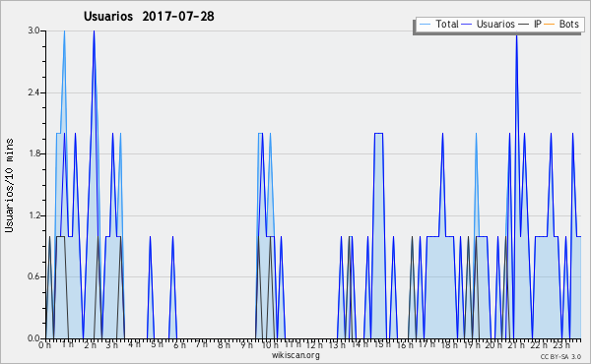Click the 4 h x-axis label
This screenshot has width=591, height=364.
(135, 344)
